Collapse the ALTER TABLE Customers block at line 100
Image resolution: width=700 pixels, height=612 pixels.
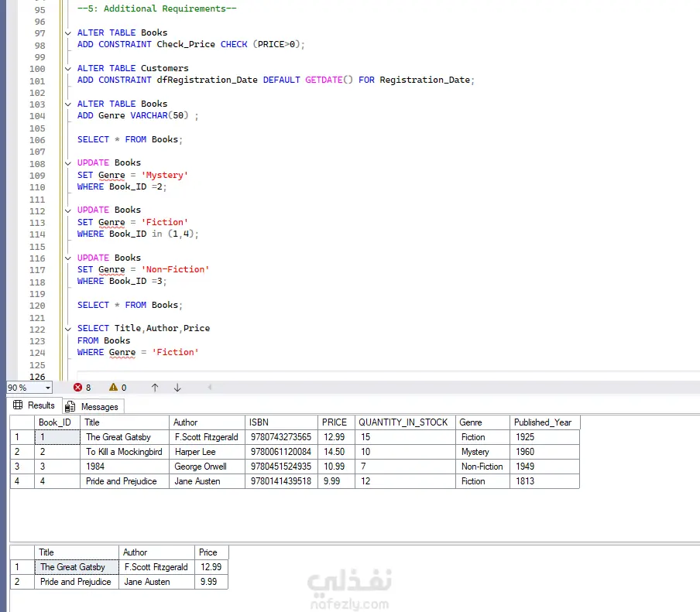(68, 69)
